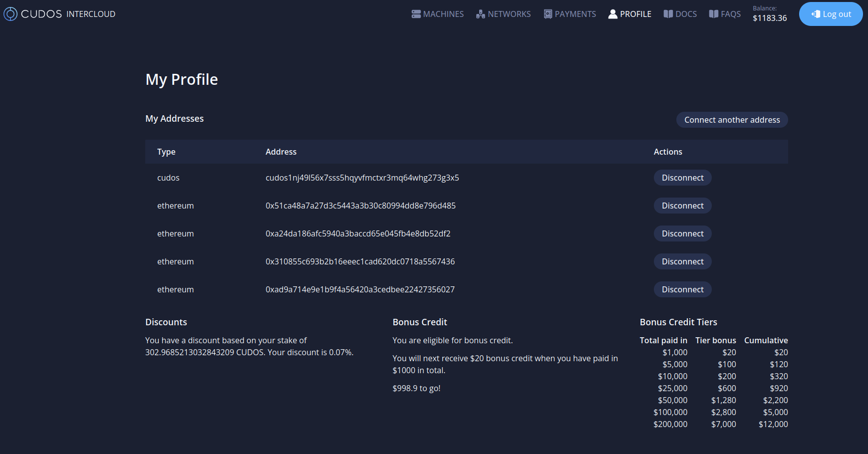Click the My Profile heading
Screen dimensions: 868x454
click(x=182, y=79)
